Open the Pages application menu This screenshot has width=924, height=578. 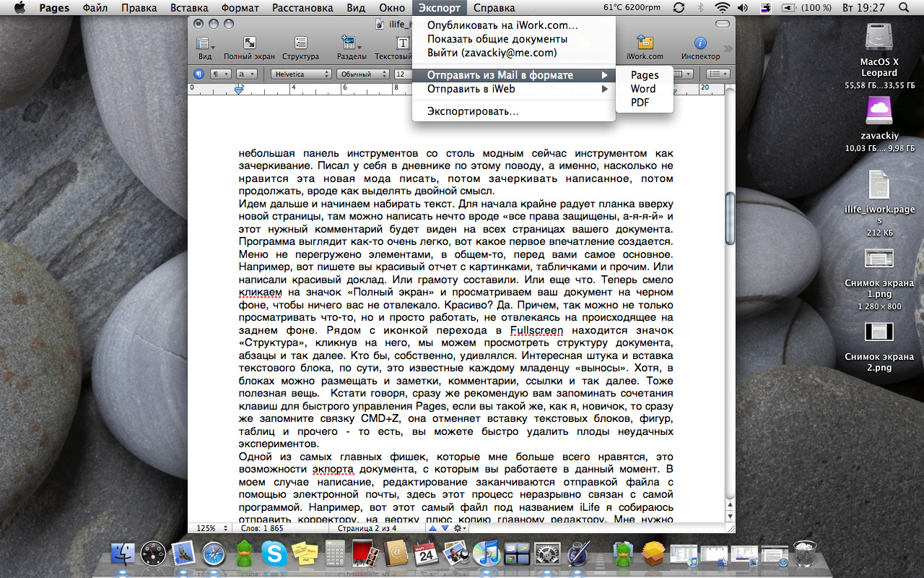coord(54,8)
